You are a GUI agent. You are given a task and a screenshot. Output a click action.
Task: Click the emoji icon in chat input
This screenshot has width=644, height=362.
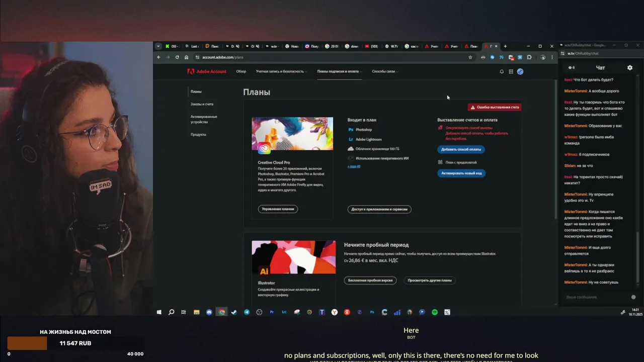tap(633, 297)
